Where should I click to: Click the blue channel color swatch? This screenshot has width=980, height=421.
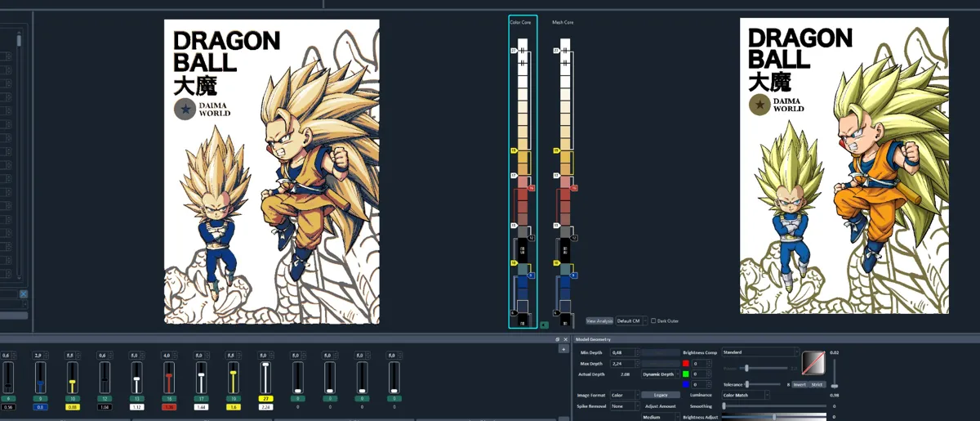click(686, 384)
